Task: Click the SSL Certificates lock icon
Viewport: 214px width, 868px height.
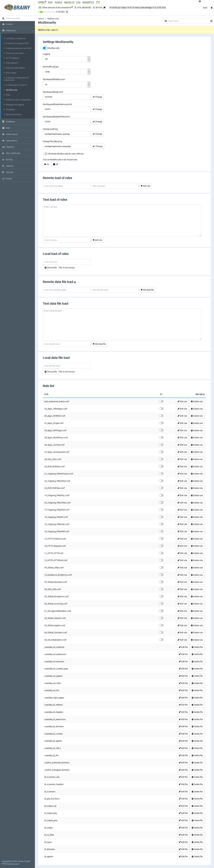Action: (x=3, y=153)
